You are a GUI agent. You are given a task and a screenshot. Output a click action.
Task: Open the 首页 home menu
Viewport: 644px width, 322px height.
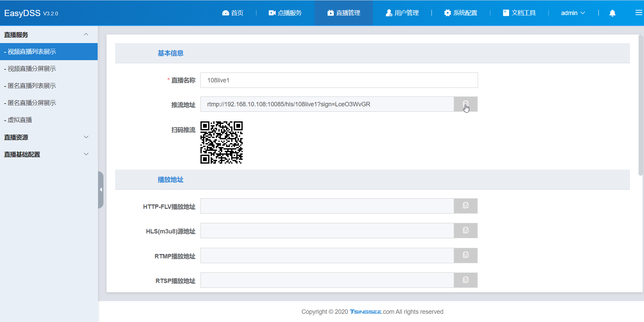click(x=233, y=13)
